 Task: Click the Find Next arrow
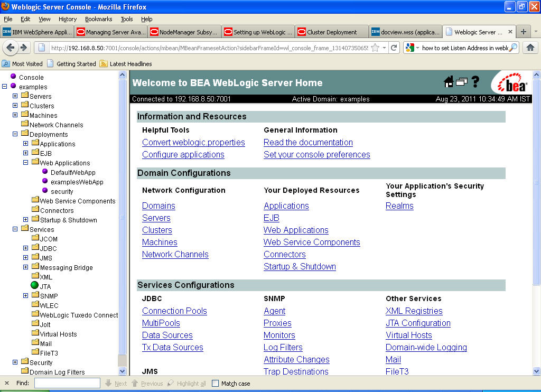(108, 383)
